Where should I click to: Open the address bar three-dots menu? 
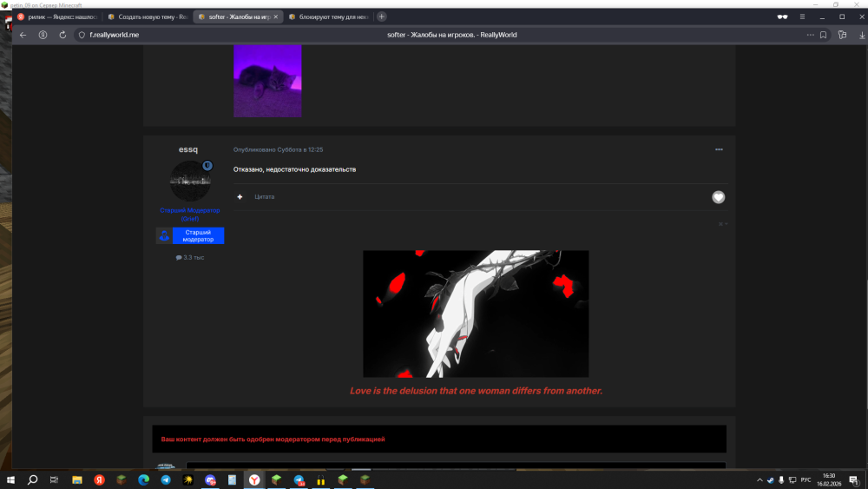click(810, 35)
